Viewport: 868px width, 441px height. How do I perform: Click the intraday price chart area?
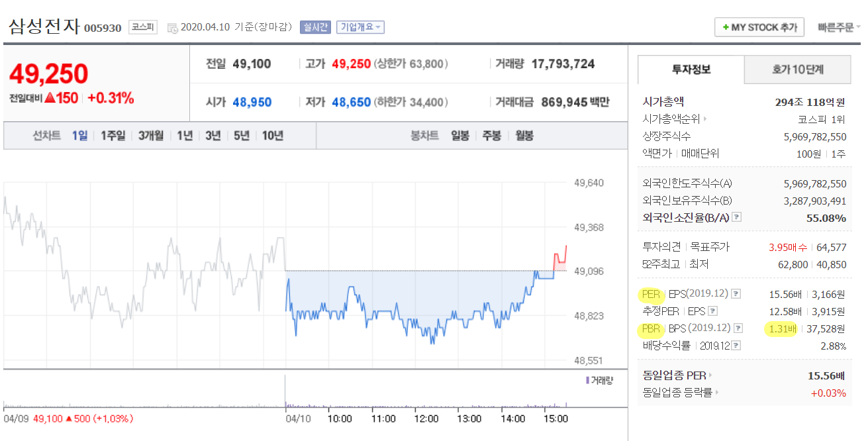point(285,271)
